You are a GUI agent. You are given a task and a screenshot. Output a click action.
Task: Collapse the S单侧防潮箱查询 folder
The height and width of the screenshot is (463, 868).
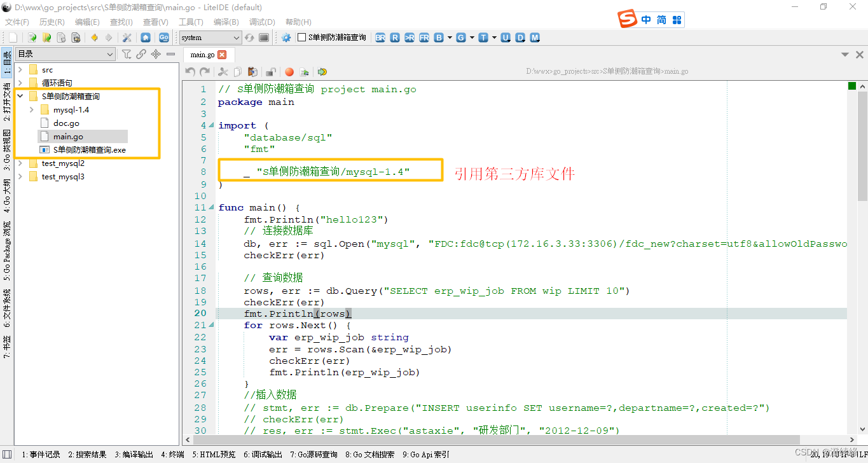pos(20,97)
